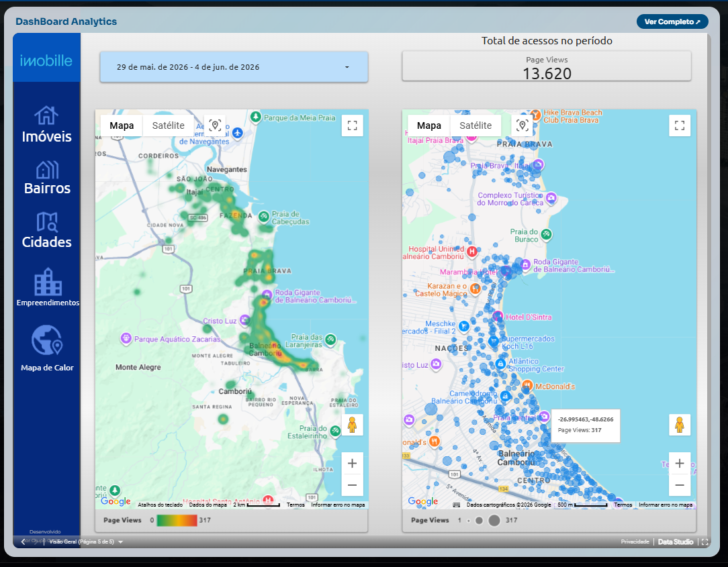Viewport: 728px width, 567px height.
Task: Click the Data Studio logo link
Action: pyautogui.click(x=676, y=542)
